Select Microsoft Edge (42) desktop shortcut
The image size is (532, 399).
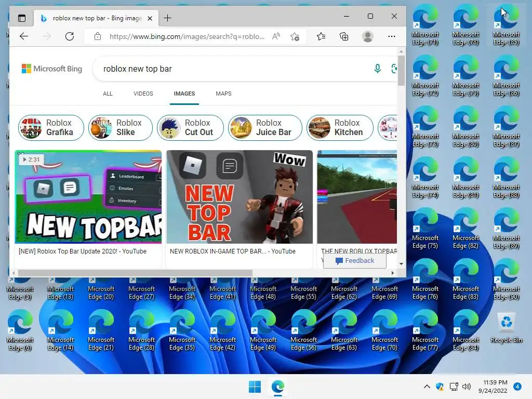pos(222,330)
